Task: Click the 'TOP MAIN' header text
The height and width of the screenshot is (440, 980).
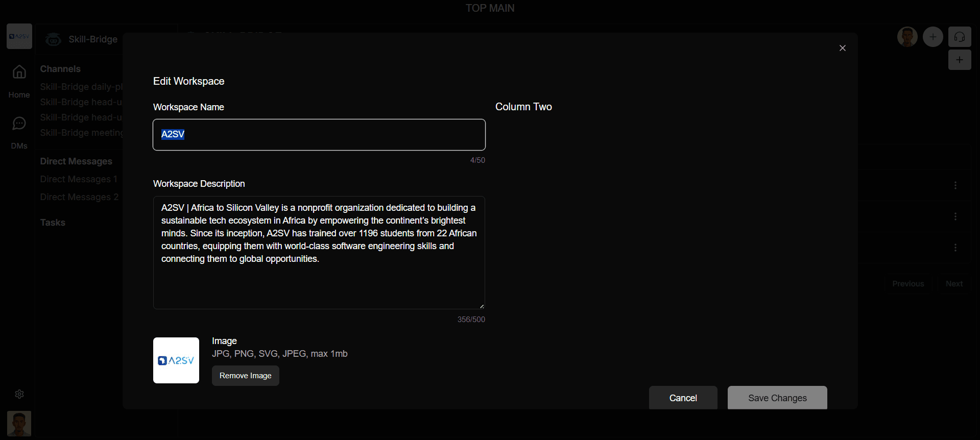Action: [x=490, y=8]
